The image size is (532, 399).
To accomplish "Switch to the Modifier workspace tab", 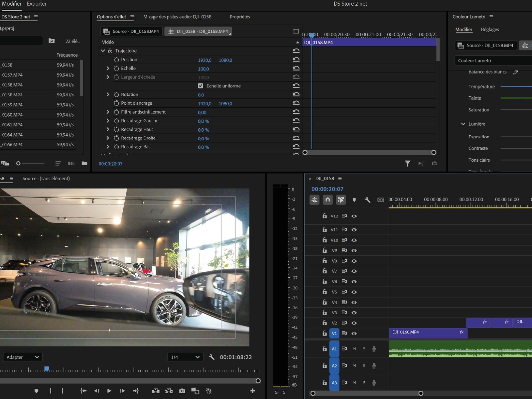I will 12,4.
